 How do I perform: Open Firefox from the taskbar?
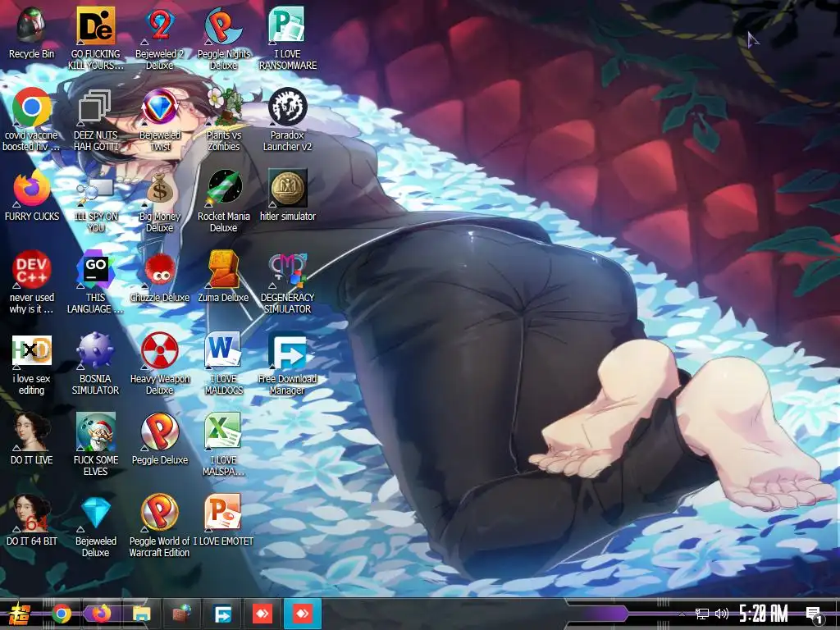[x=101, y=614]
